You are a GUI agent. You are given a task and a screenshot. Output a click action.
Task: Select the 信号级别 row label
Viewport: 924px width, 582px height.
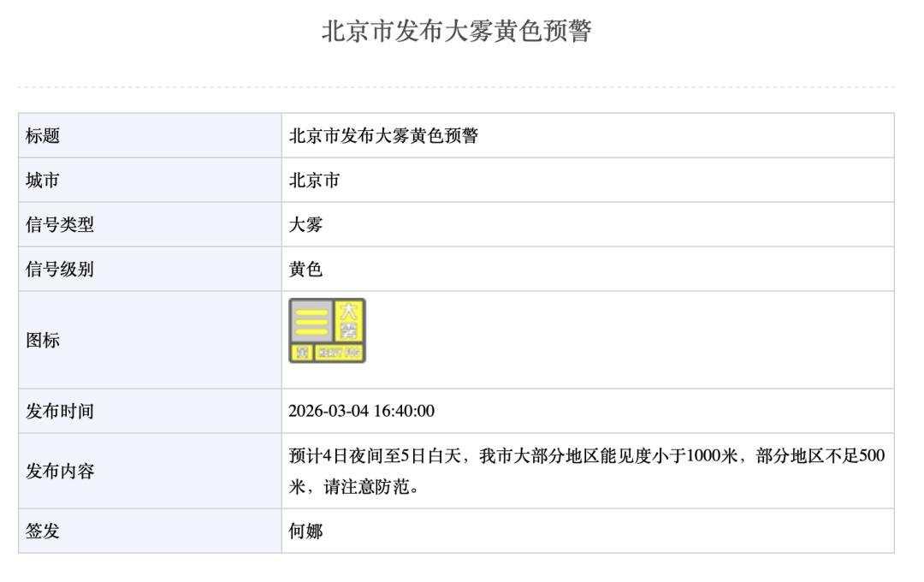coord(60,270)
